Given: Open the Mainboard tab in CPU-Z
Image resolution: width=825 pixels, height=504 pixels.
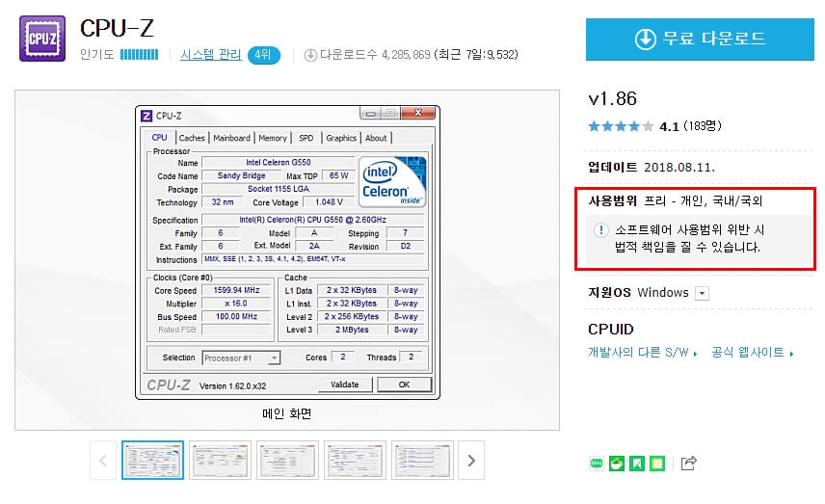Looking at the screenshot, I should [231, 138].
